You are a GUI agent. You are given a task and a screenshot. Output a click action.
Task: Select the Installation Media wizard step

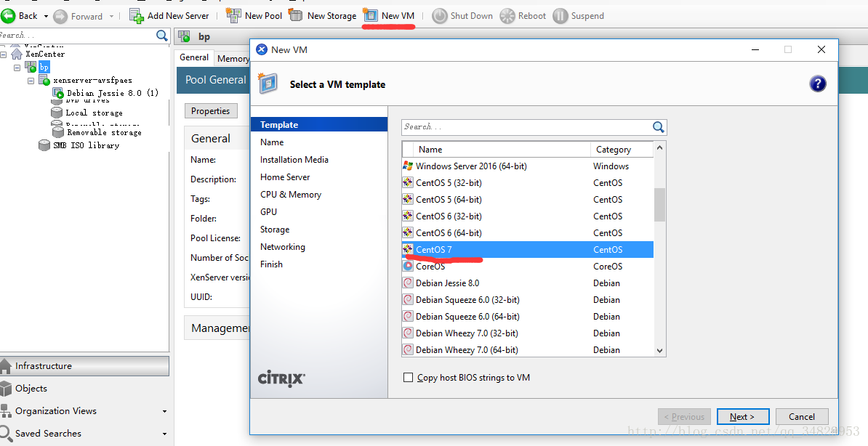tap(294, 160)
